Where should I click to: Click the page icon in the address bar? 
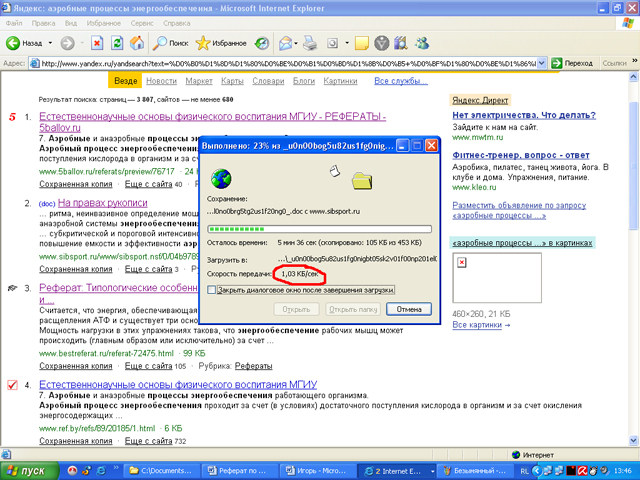point(35,63)
